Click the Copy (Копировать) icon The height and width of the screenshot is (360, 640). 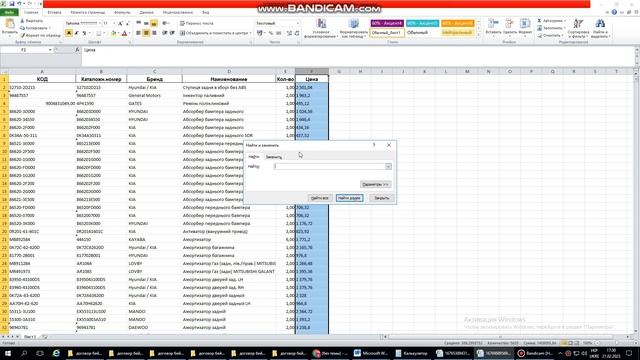tap(22, 28)
